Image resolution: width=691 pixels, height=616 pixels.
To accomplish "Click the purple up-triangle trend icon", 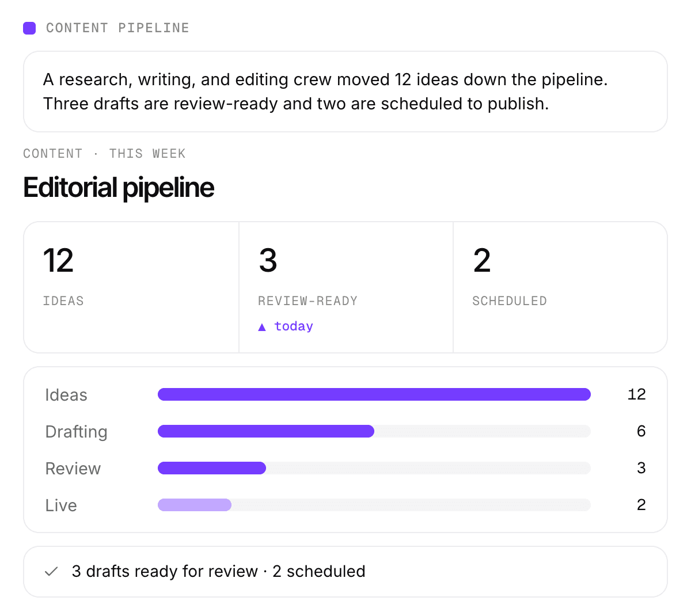I will click(262, 327).
